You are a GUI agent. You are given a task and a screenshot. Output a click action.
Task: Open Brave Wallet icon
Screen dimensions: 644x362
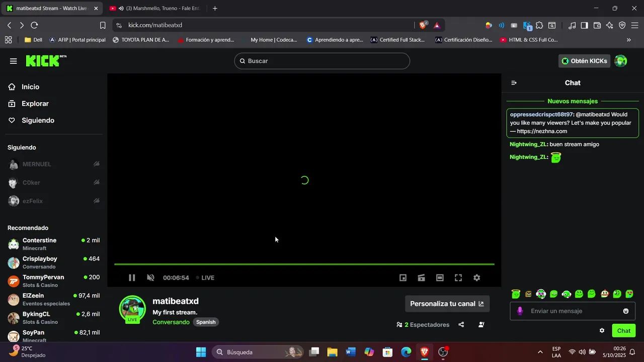(597, 25)
